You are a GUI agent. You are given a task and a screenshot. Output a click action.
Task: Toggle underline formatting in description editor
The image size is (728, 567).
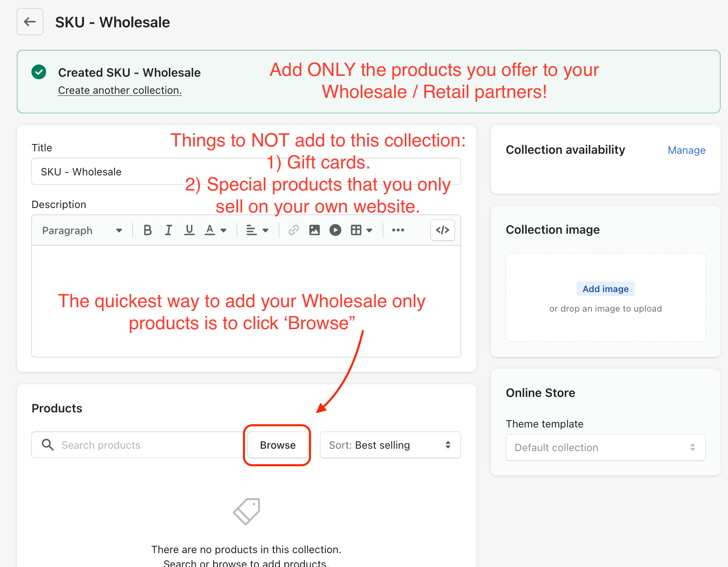189,230
